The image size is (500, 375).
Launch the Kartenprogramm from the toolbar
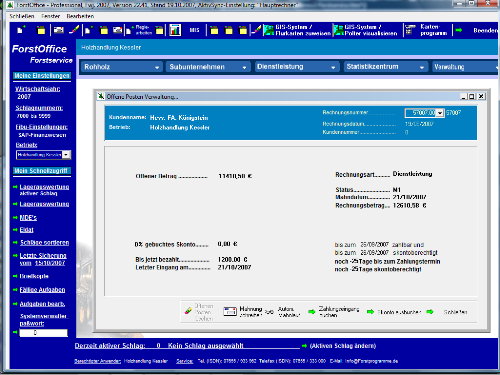[x=426, y=30]
